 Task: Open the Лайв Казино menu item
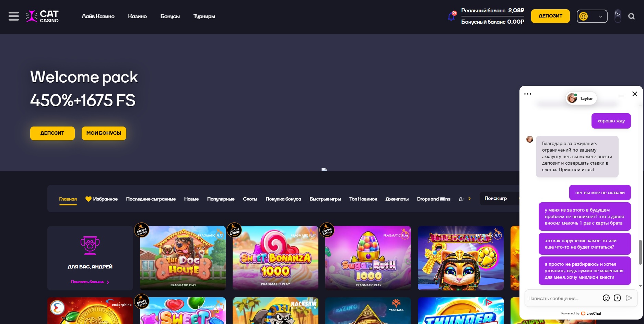pos(98,16)
